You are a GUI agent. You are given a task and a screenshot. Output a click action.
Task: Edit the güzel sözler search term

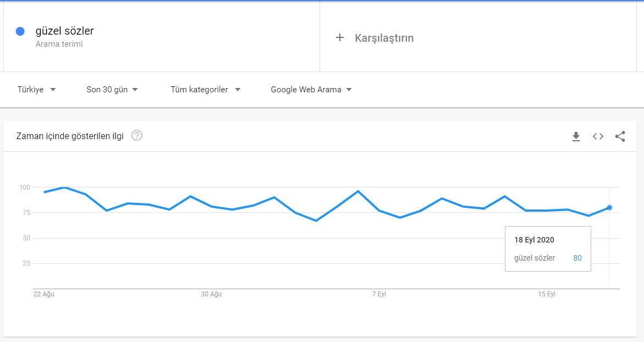pyautogui.click(x=64, y=31)
